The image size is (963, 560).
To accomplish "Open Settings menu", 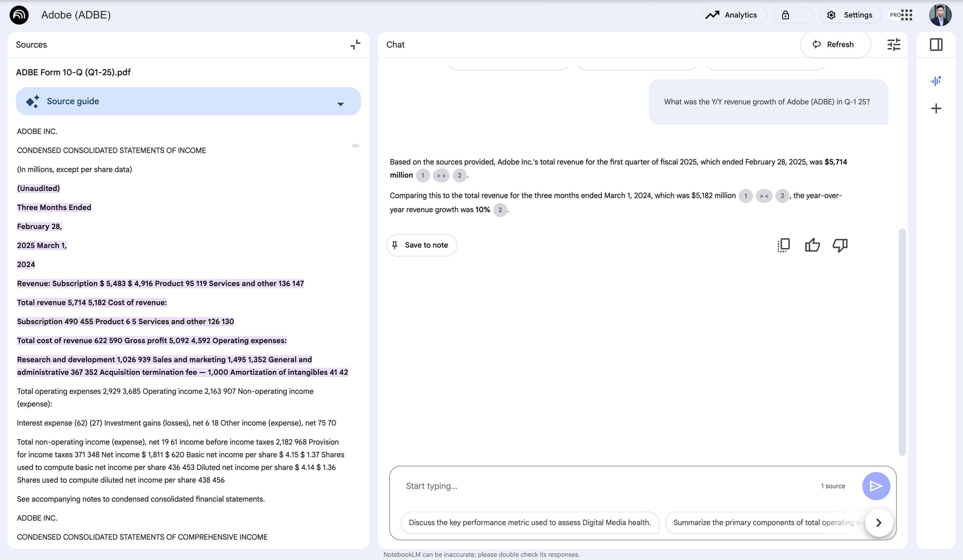I will tap(850, 15).
